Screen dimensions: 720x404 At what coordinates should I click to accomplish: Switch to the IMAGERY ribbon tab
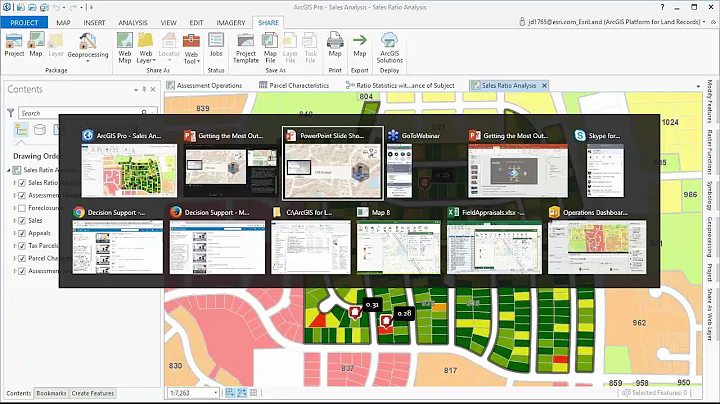coord(231,22)
